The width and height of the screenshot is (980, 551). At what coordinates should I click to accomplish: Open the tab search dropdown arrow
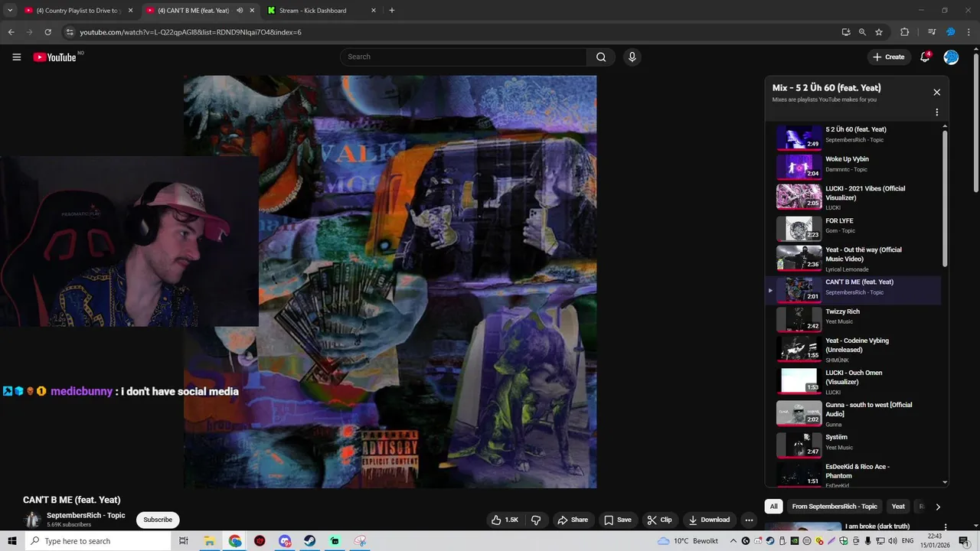tap(10, 11)
